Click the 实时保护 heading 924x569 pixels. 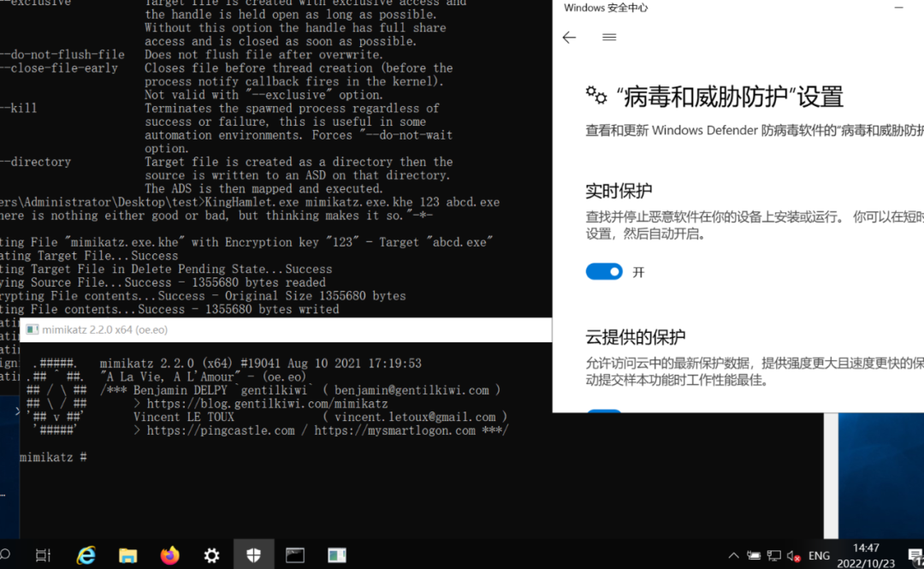tap(619, 191)
